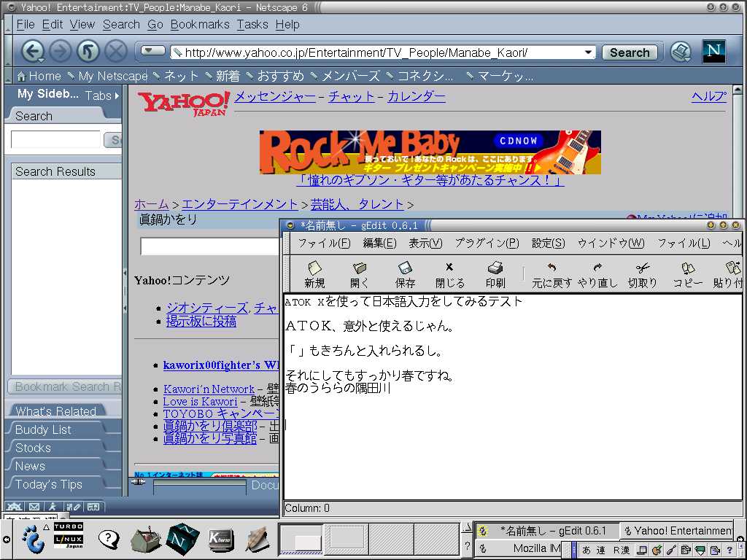Expand the Stocks sidebar panel
Viewport: 747px width, 560px height.
pos(32,448)
